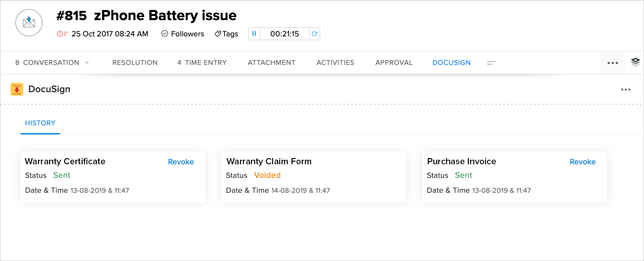This screenshot has height=261, width=644.
Task: Click the Voided status text
Action: coord(267,175)
